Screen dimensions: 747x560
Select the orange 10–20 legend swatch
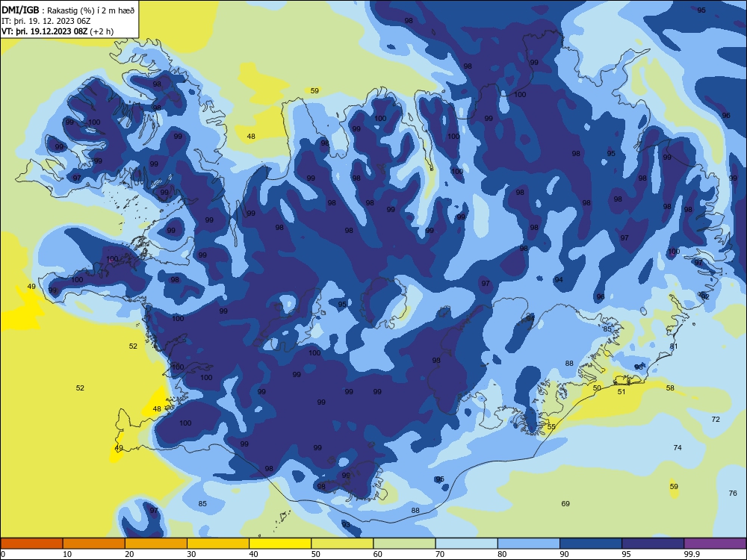coord(94,544)
